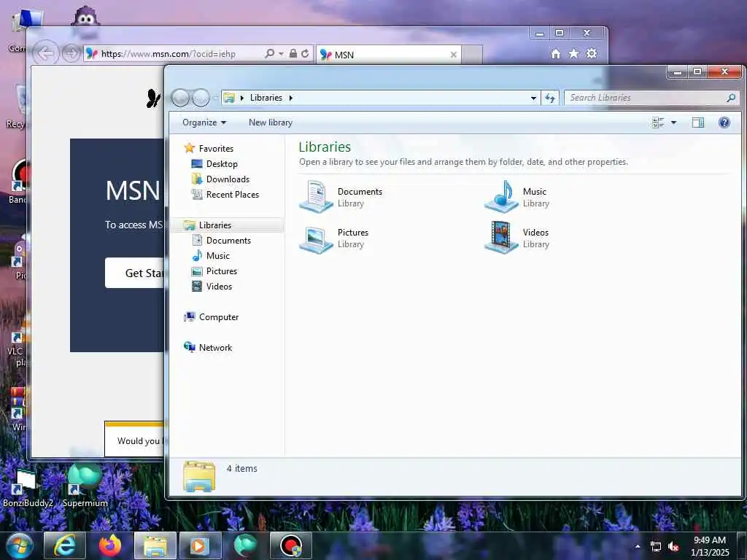Open the network tray icon
747x560 pixels.
(656, 546)
